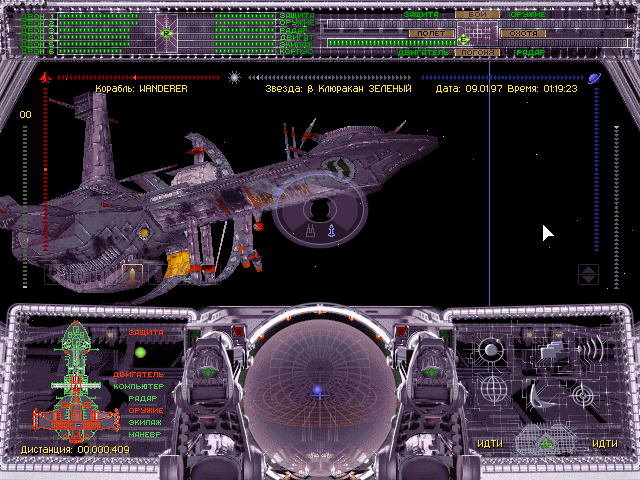Adjust the blue vertical arrow slider

point(596,169)
